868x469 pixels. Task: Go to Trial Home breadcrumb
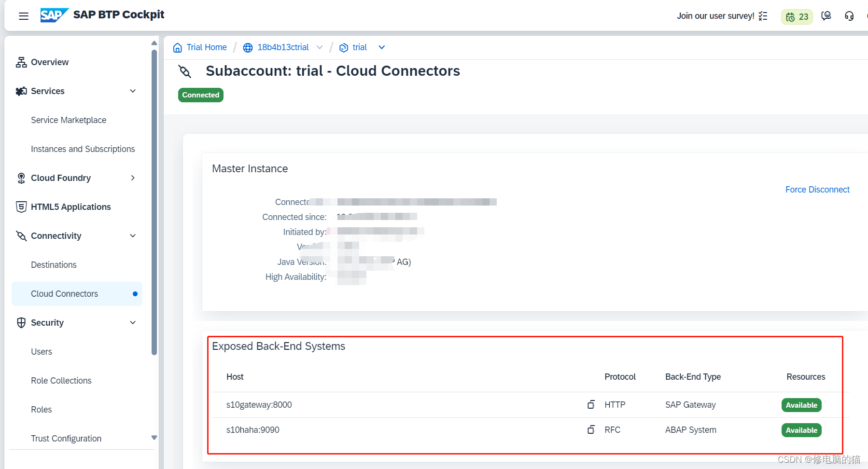click(x=207, y=47)
